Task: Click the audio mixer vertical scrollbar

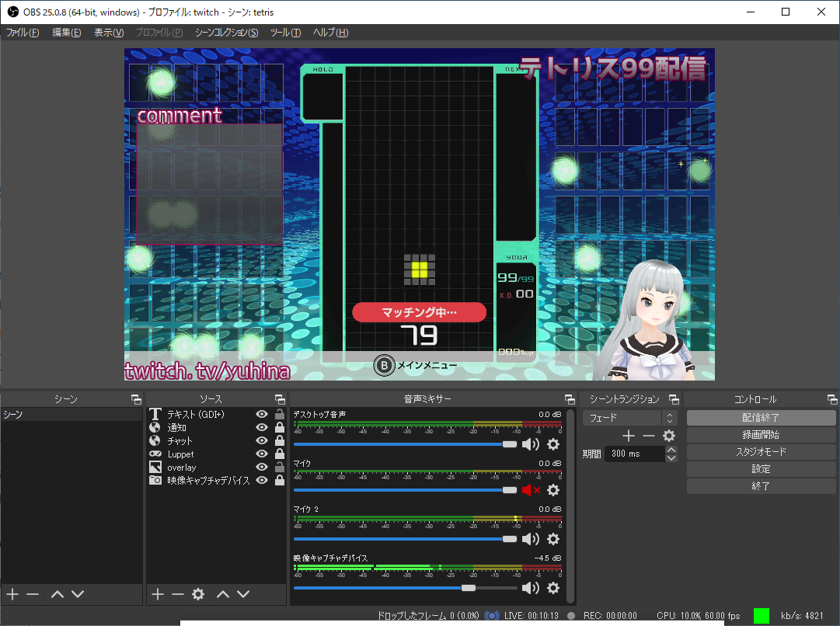Action: click(x=570, y=506)
